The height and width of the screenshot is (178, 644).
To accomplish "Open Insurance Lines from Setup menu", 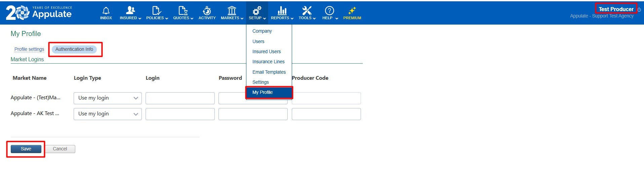I will pos(268,62).
